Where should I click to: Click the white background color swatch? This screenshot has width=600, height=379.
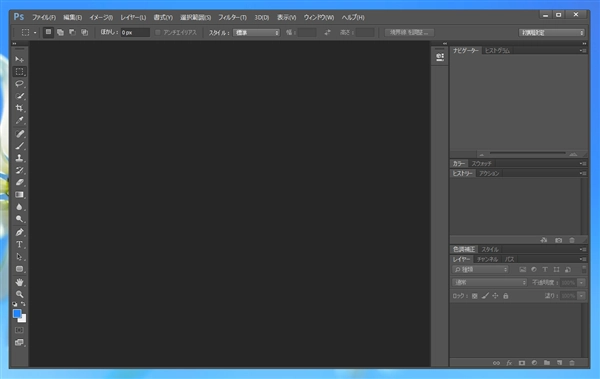click(x=23, y=319)
